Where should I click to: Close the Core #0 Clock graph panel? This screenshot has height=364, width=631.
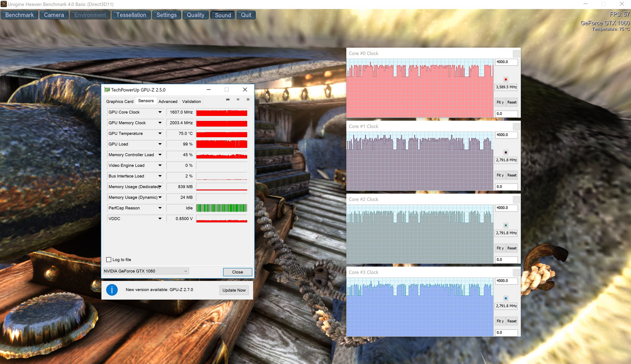(516, 54)
